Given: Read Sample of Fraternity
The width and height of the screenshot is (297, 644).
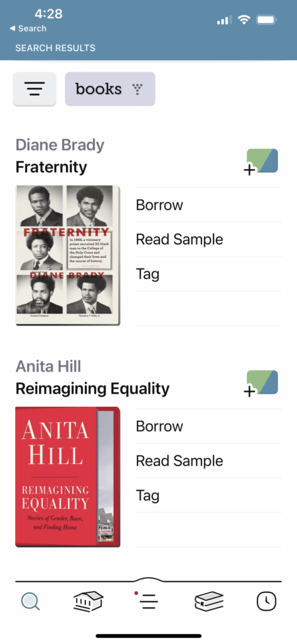Looking at the screenshot, I should [x=208, y=240].
